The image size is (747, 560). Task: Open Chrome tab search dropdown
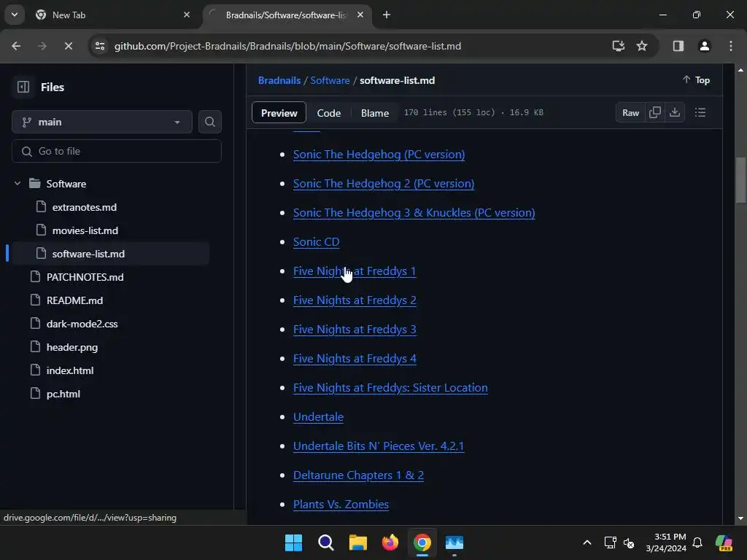point(15,15)
